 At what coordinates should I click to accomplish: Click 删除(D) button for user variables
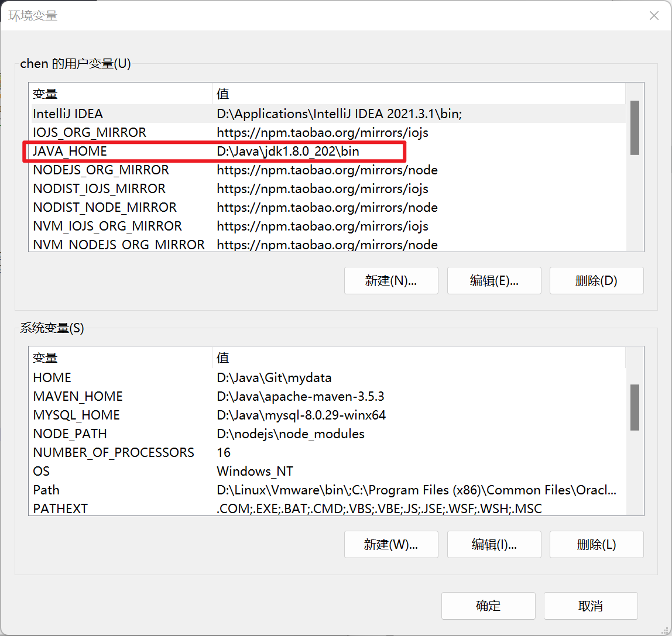tap(596, 280)
